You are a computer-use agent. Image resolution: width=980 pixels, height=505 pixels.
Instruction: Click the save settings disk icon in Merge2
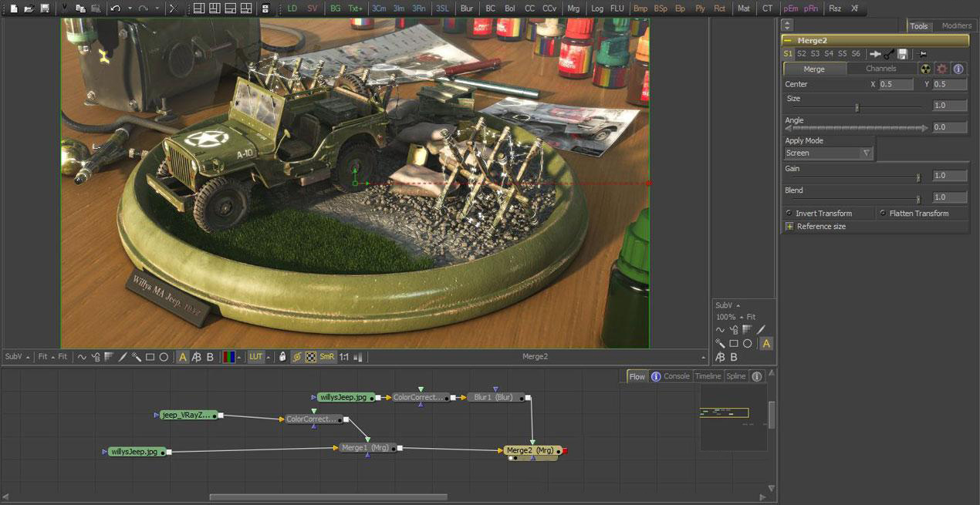coord(902,54)
